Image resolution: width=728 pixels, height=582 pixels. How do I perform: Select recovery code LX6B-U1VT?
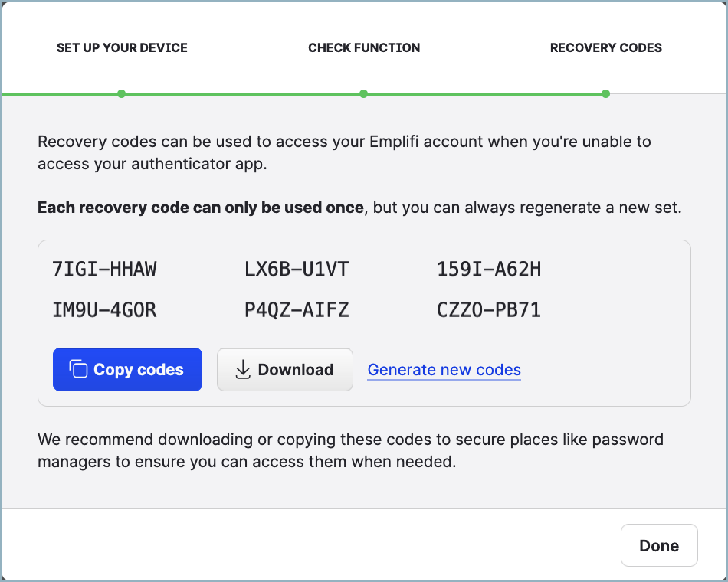(297, 269)
